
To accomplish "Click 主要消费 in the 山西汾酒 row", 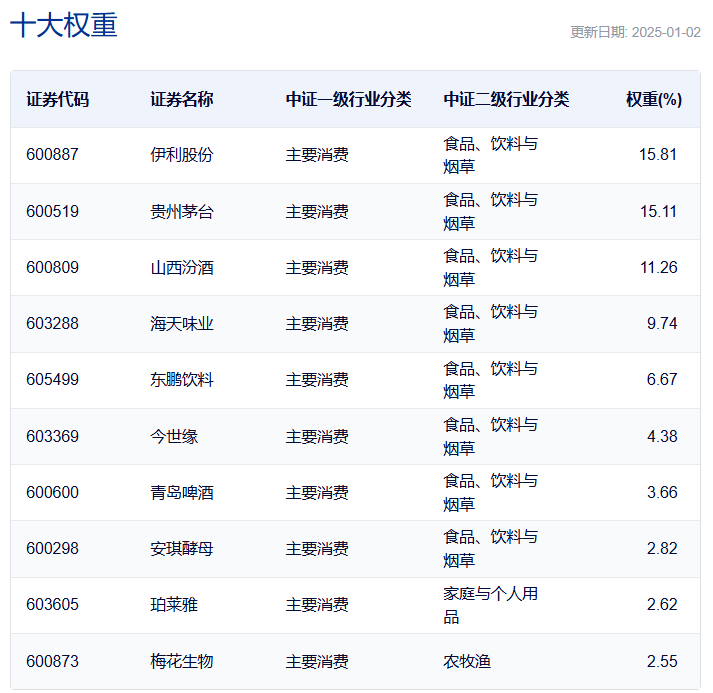I will (x=317, y=267).
